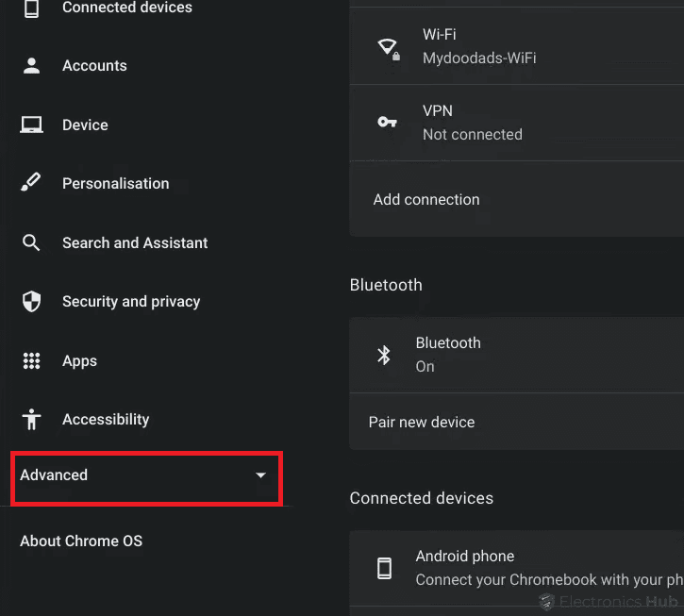Click the Device laptop icon
This screenshot has width=684, height=616.
(x=31, y=125)
